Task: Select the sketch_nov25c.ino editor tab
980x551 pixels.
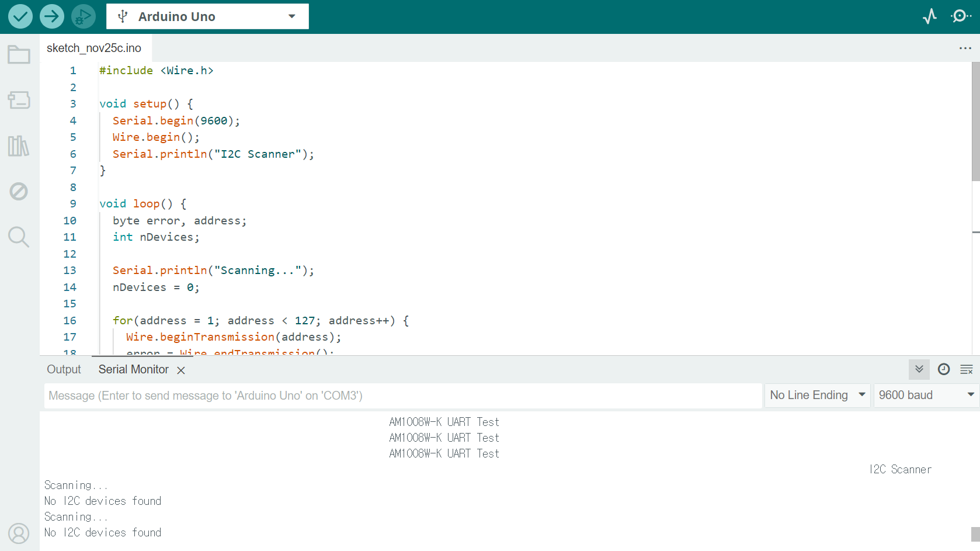Action: tap(94, 48)
